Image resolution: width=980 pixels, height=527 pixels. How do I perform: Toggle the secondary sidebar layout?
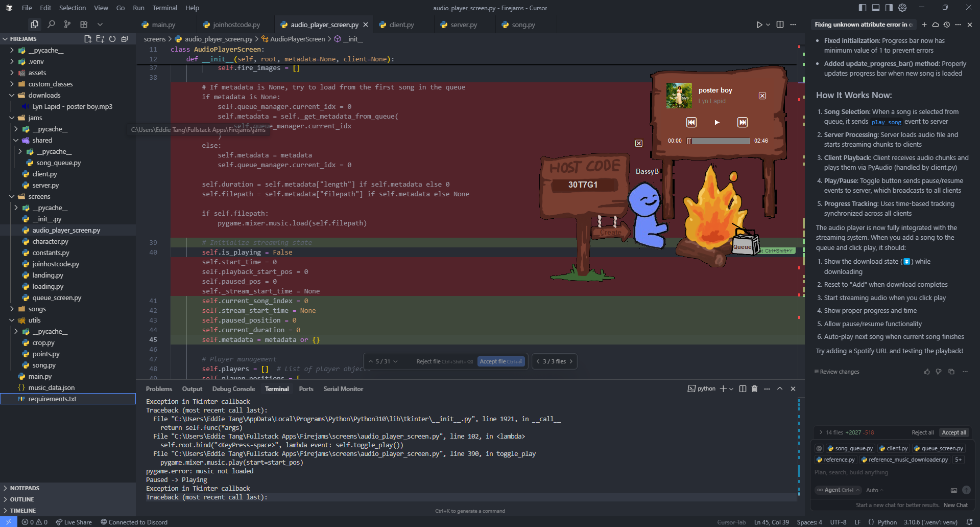(x=889, y=8)
